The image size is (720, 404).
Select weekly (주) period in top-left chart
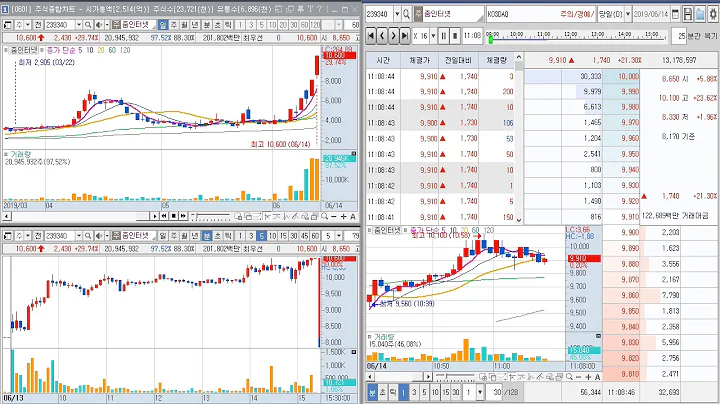(174, 25)
